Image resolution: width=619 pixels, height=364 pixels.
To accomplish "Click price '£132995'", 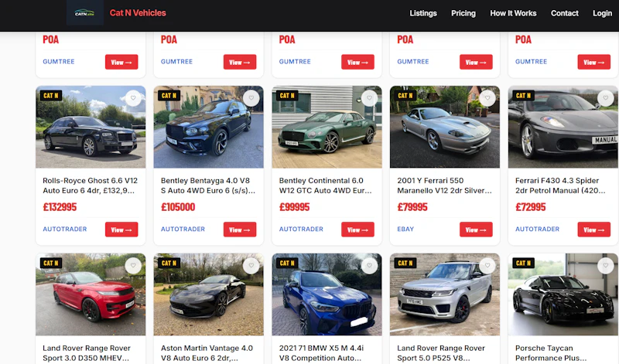I will click(x=60, y=207).
